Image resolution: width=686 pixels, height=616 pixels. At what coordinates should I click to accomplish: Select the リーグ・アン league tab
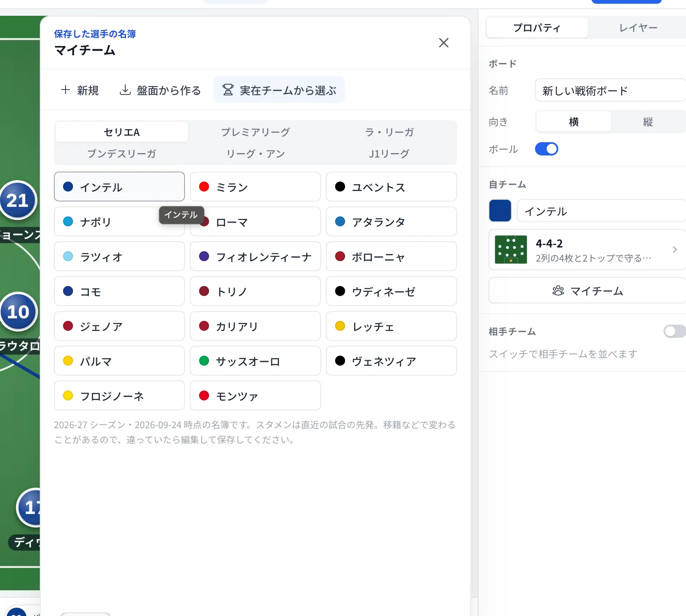click(x=255, y=154)
